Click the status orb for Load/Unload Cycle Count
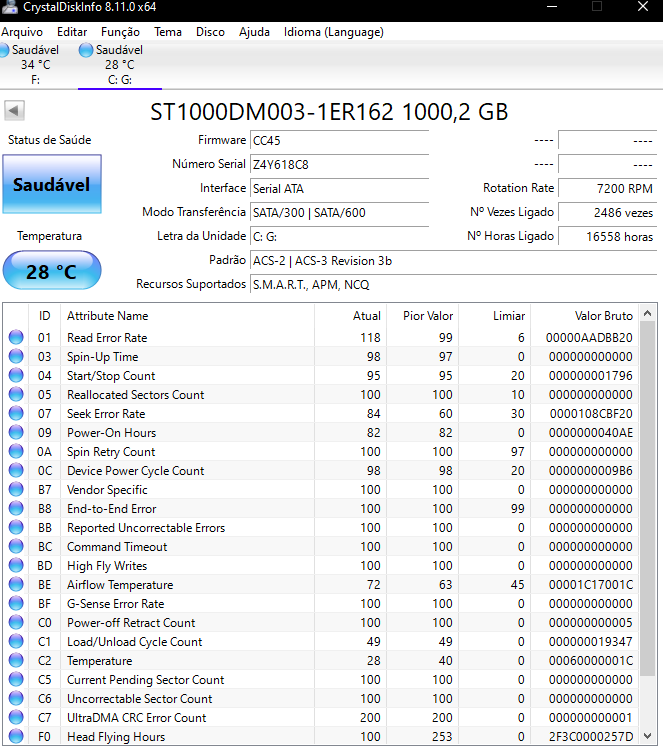This screenshot has height=749, width=663. [16, 642]
